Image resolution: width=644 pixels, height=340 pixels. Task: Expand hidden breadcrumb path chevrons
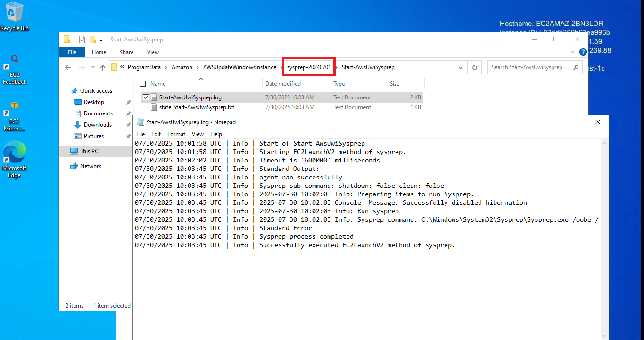pyautogui.click(x=122, y=67)
